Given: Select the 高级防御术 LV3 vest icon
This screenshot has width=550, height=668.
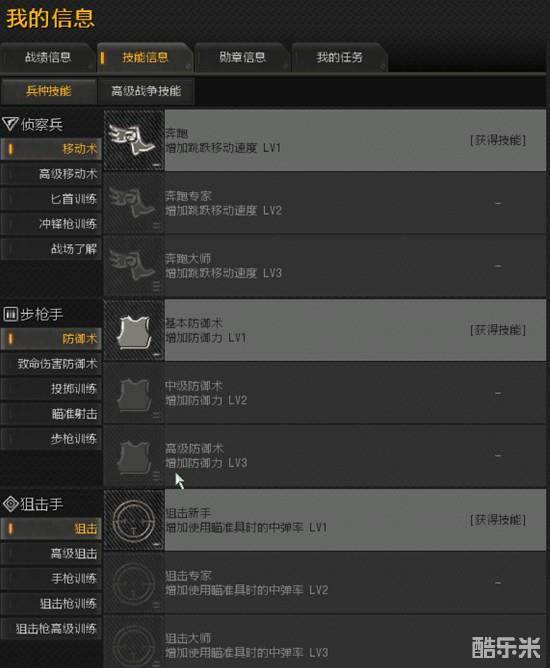Looking at the screenshot, I should [x=134, y=456].
